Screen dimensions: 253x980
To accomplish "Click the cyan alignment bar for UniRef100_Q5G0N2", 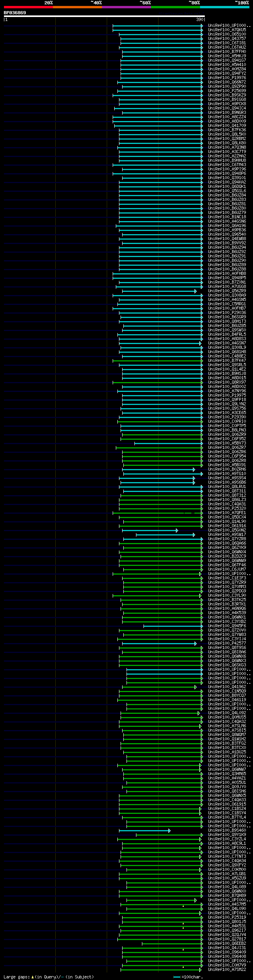I will (150, 530).
